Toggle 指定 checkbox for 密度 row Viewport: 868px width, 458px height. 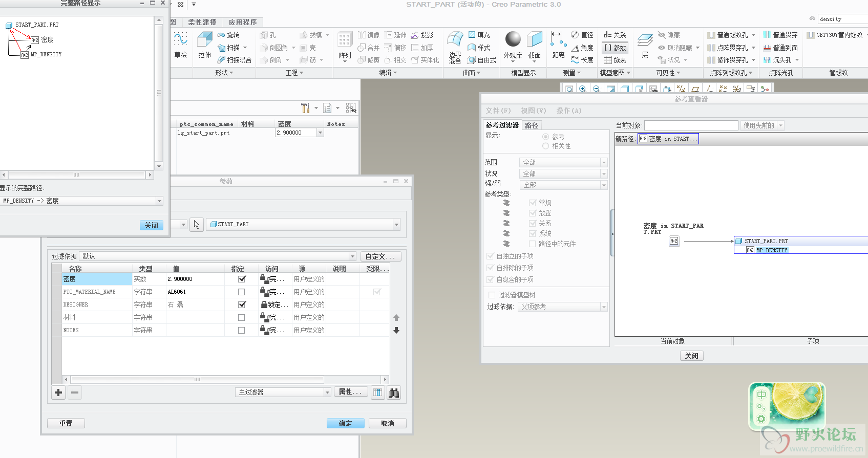(242, 279)
